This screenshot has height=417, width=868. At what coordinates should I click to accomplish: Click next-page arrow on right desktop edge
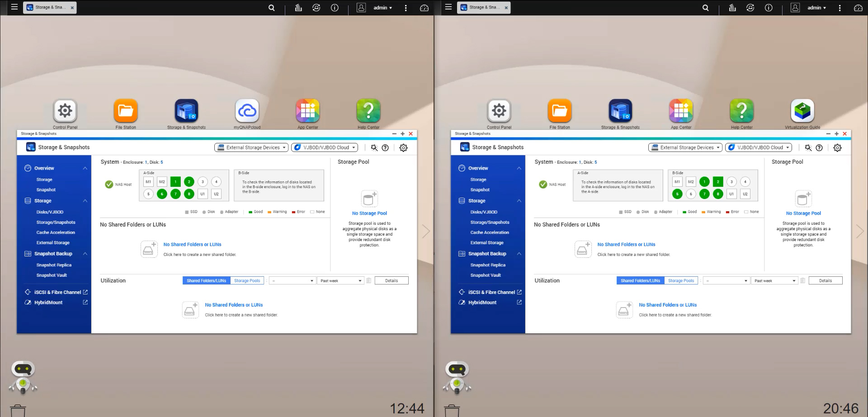859,231
